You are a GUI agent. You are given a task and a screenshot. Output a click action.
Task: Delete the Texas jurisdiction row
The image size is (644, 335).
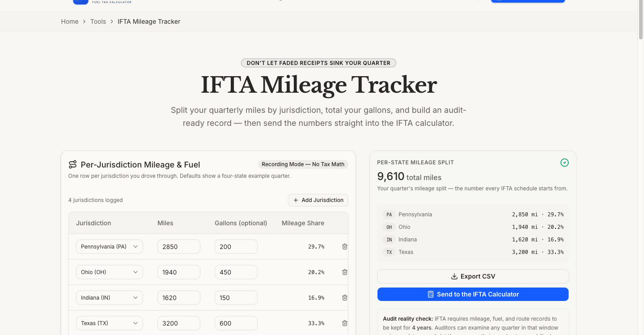(344, 323)
